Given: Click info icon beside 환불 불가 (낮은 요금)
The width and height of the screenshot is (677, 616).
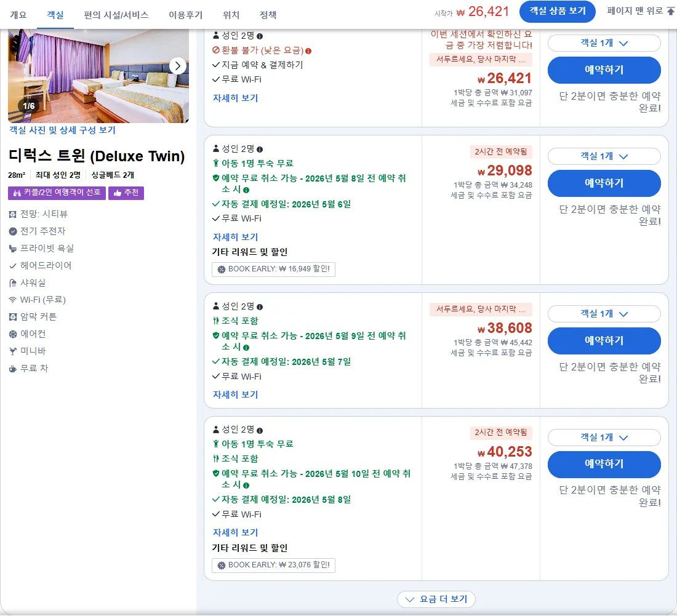Looking at the screenshot, I should tap(308, 51).
